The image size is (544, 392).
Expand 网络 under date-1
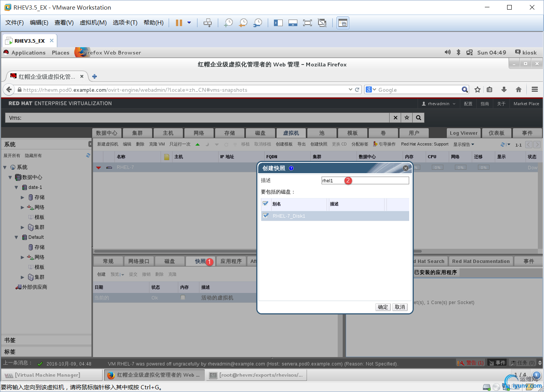tap(22, 207)
